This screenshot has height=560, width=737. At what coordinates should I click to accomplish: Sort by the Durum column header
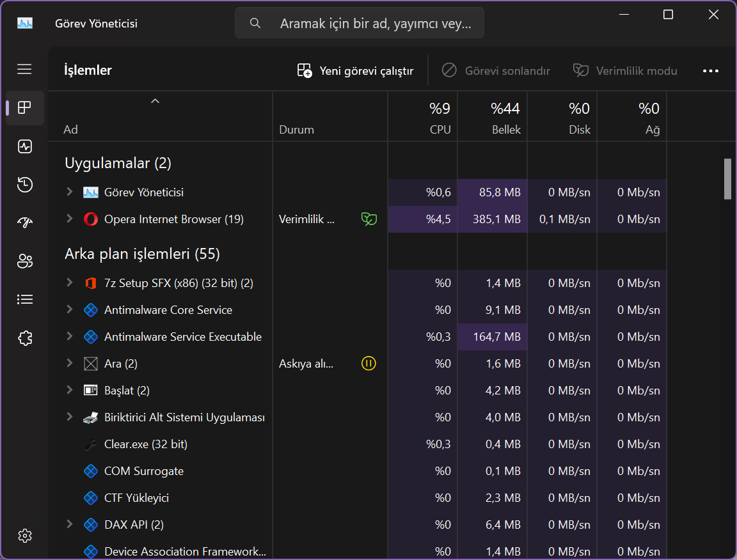330,116
